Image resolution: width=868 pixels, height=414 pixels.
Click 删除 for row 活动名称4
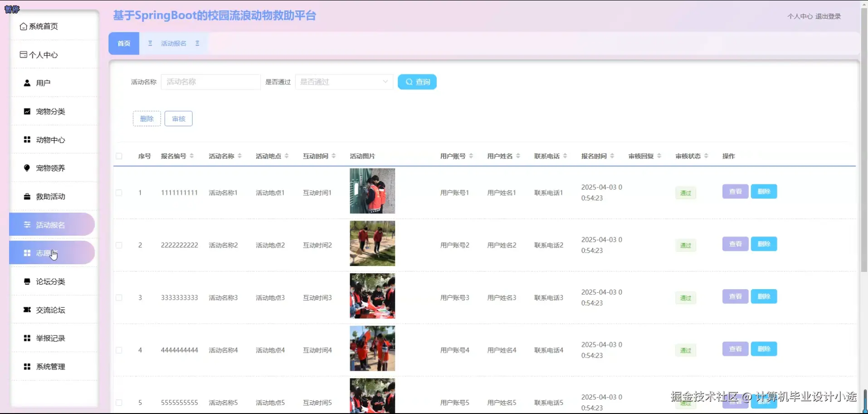pos(764,349)
